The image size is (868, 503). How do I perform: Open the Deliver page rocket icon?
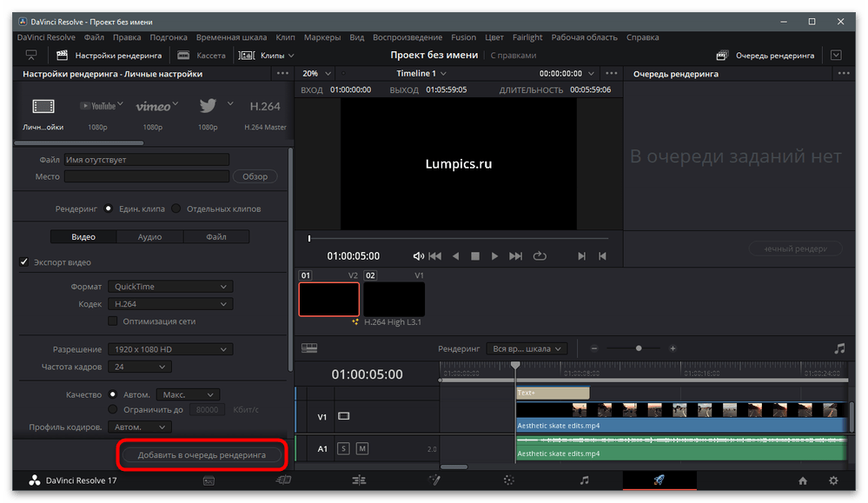tap(659, 480)
